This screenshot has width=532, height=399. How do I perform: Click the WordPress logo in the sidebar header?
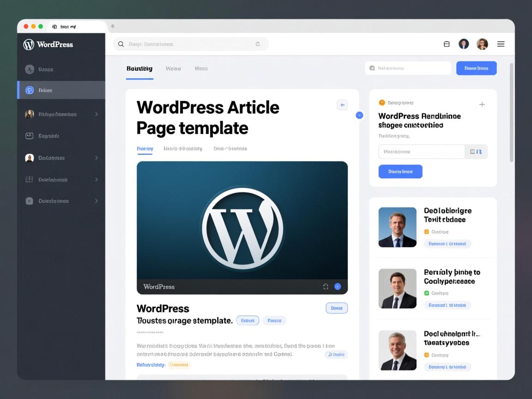[x=29, y=44]
